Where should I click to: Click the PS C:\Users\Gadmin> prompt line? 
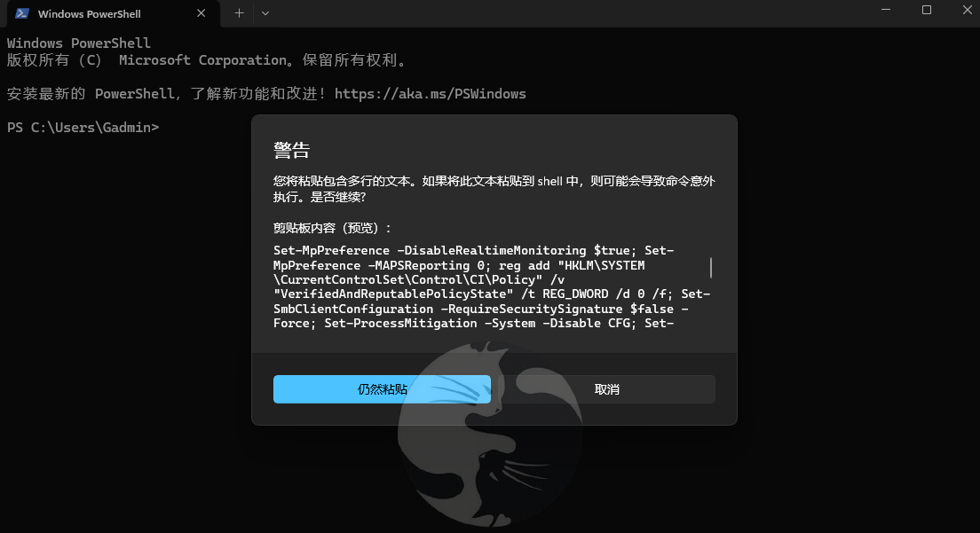click(83, 128)
